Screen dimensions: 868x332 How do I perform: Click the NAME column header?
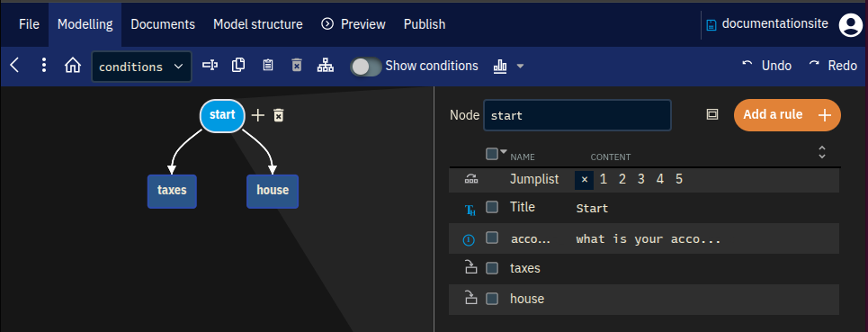tap(522, 157)
